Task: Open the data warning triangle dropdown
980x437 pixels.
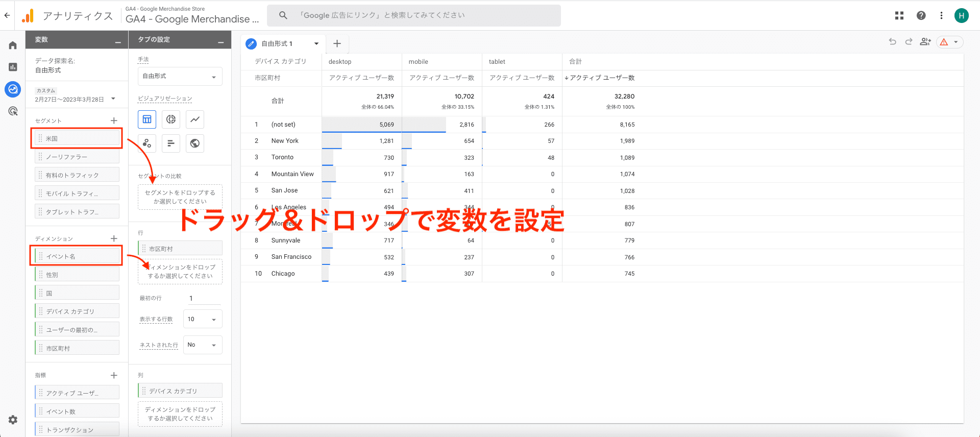Action: (950, 42)
